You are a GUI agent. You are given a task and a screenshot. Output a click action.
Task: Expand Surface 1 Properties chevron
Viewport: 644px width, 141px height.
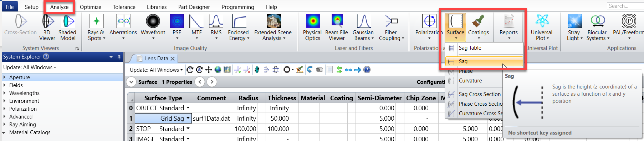click(131, 82)
